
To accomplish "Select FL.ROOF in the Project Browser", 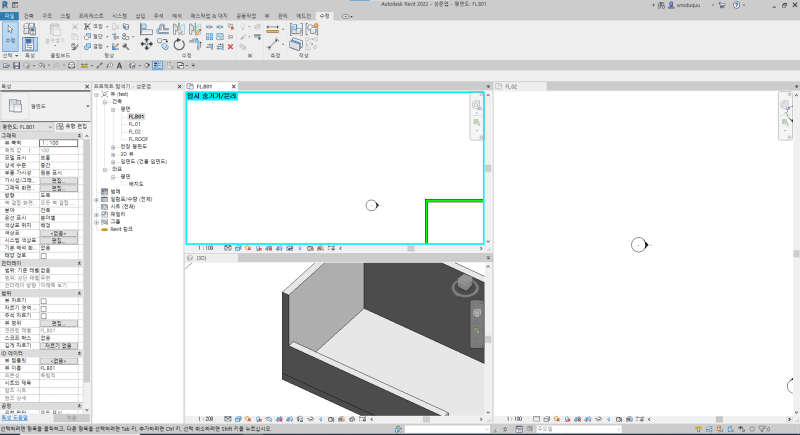I will pos(138,139).
